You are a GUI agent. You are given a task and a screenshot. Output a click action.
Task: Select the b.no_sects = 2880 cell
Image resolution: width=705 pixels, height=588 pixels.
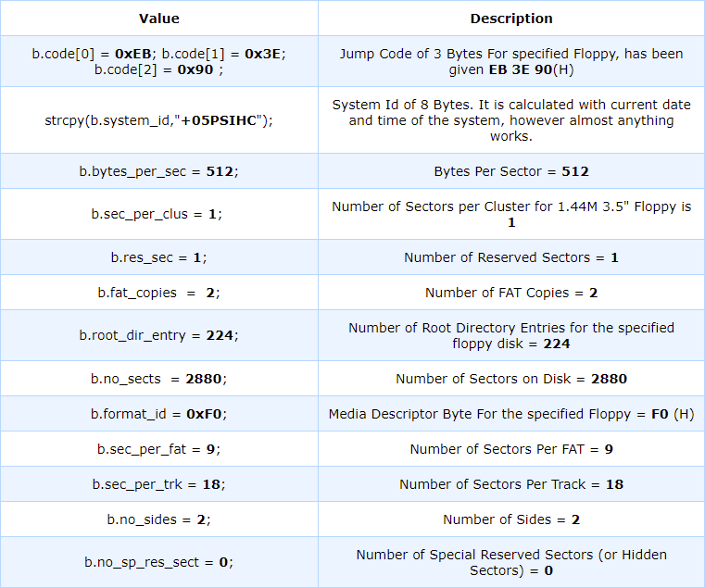(158, 379)
